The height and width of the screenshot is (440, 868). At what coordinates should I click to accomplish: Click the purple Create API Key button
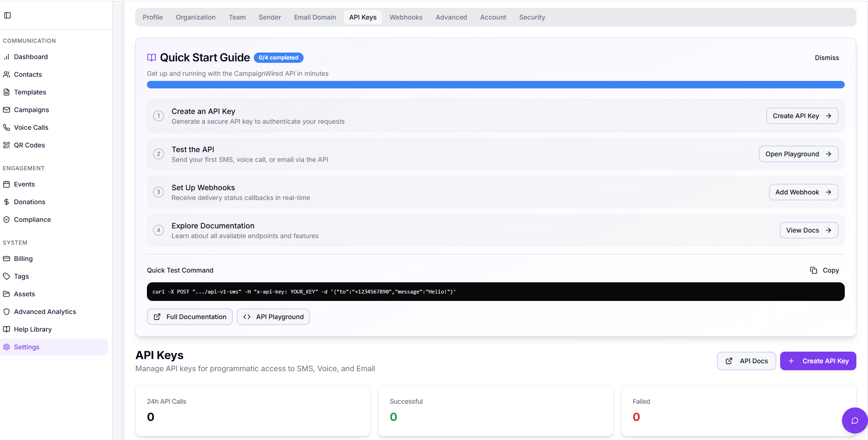coord(818,361)
